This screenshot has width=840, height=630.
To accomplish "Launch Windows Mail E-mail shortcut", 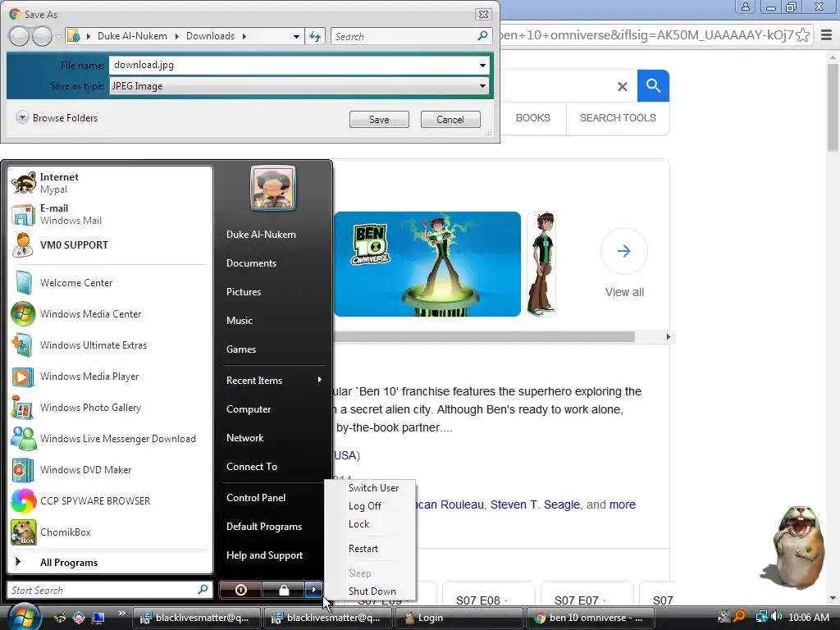I will tap(110, 214).
